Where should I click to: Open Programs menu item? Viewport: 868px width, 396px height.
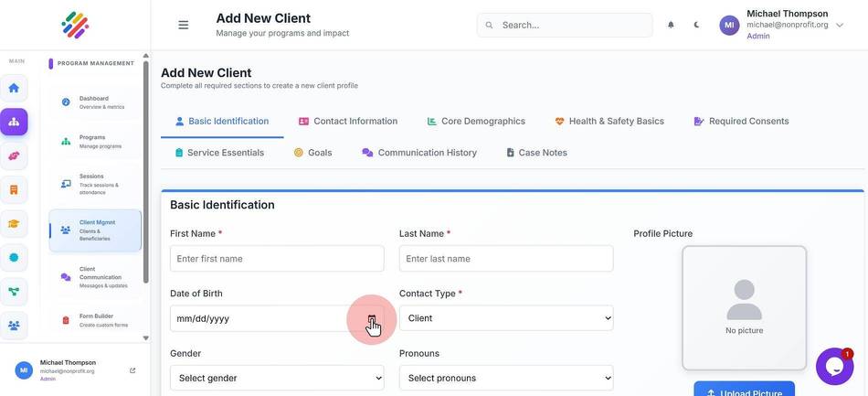95,141
